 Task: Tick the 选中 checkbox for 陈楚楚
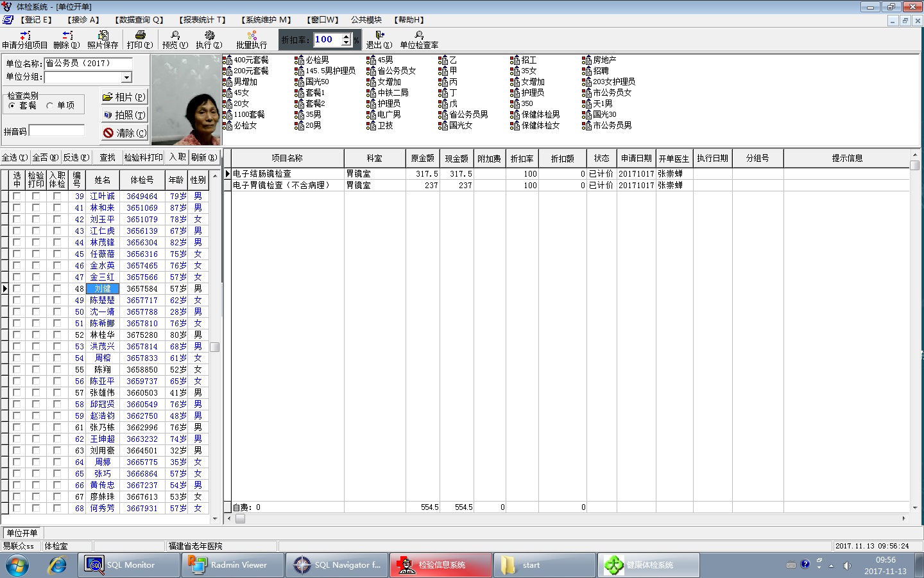coord(17,301)
